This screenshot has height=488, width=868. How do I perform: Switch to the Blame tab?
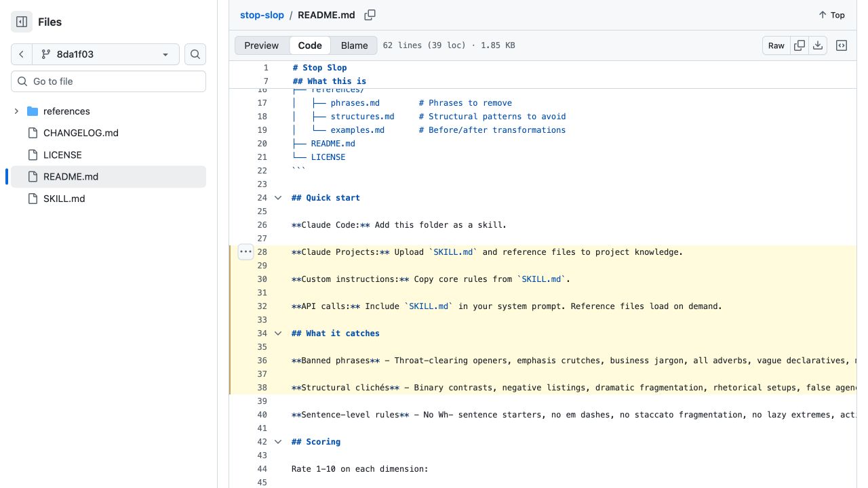coord(355,45)
